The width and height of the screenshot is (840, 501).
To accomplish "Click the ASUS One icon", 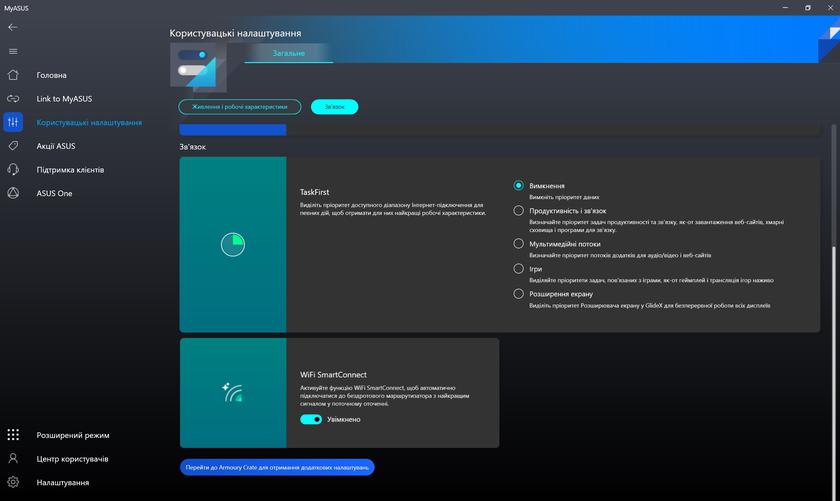I will coord(13,193).
